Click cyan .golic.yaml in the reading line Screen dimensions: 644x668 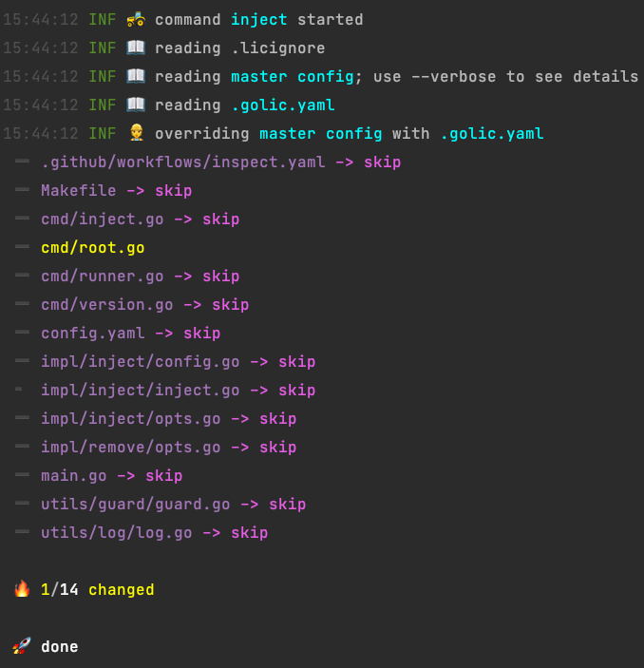(x=283, y=105)
